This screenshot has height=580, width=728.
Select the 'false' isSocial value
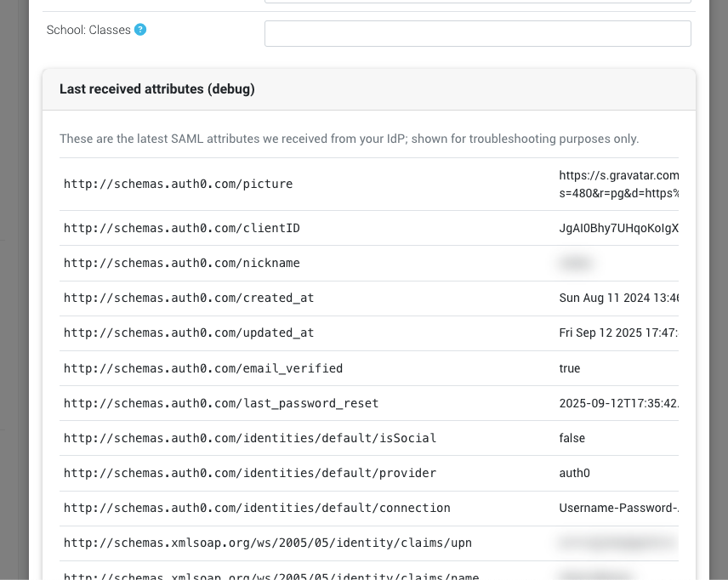[572, 438]
